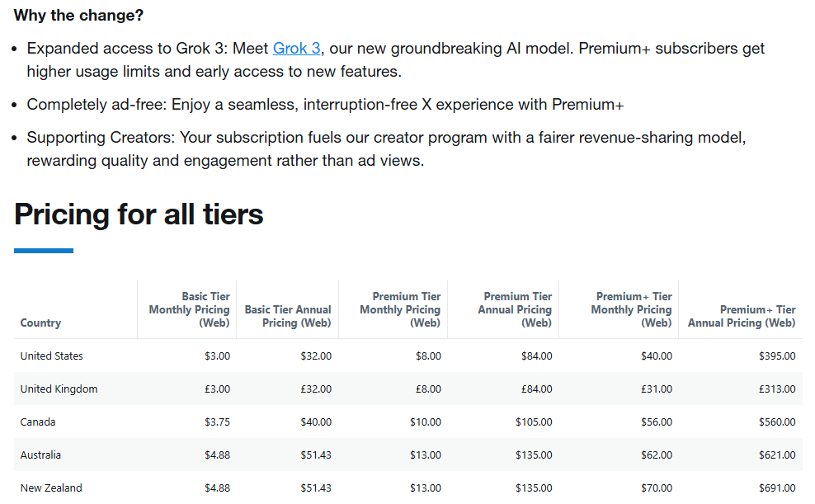Select the Australia row label
This screenshot has width=815, height=504.
click(40, 455)
